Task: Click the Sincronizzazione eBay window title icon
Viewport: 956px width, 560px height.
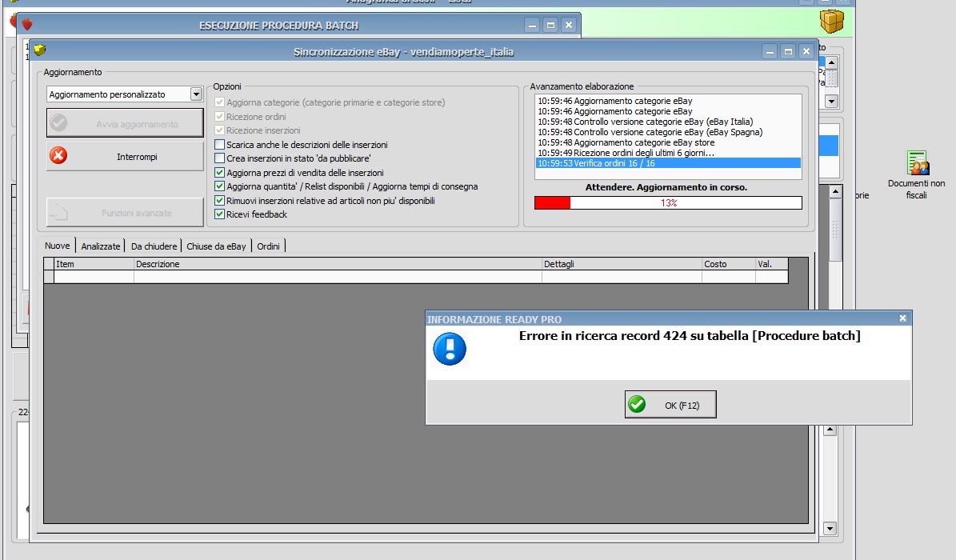Action: coord(40,50)
